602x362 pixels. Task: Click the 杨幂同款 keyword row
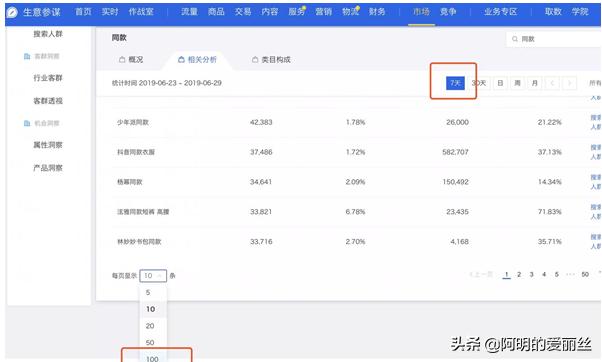tap(356, 182)
